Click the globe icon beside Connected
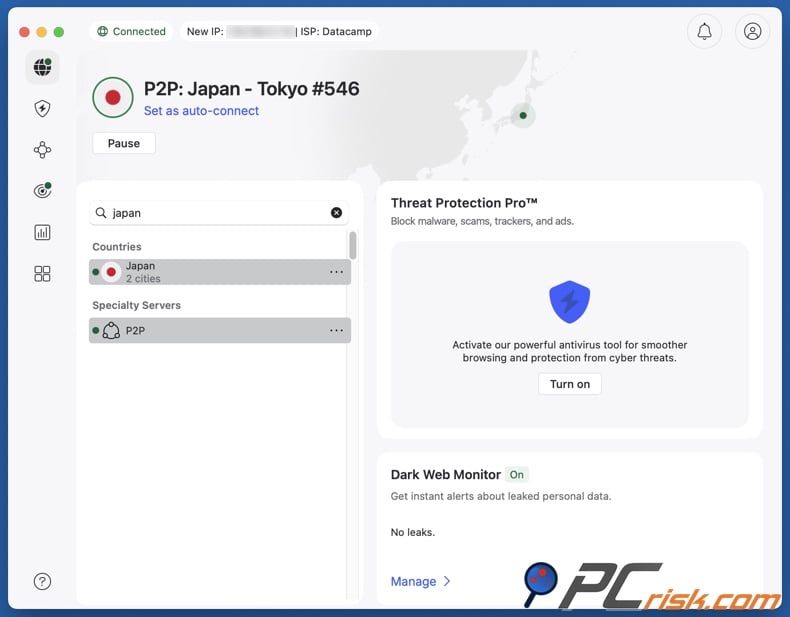 coord(102,31)
